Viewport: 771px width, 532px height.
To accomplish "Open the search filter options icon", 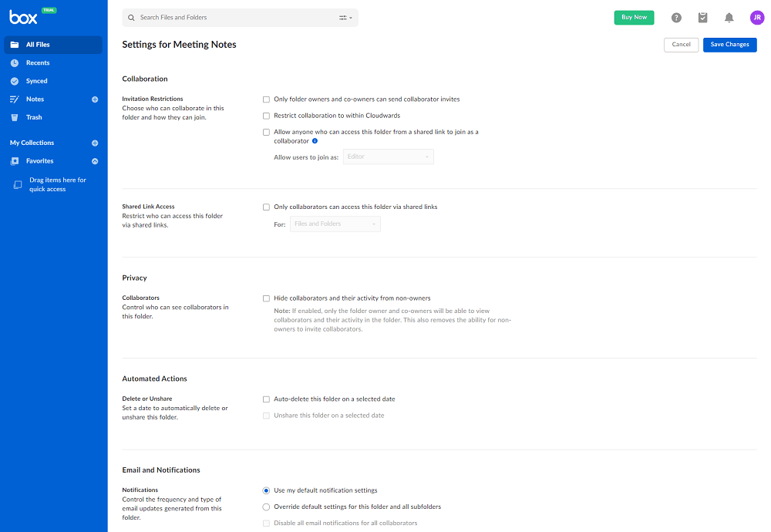I will 345,18.
